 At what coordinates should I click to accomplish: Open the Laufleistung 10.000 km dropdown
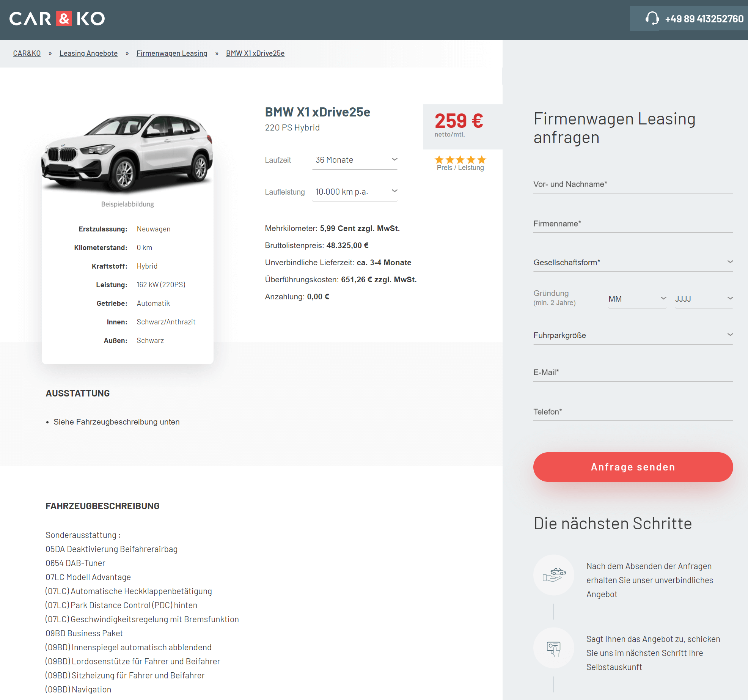point(355,192)
